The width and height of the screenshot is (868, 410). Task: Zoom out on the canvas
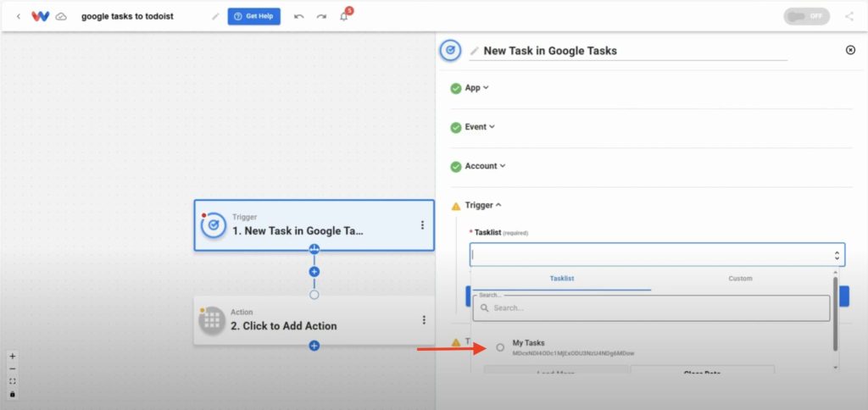[x=13, y=369]
